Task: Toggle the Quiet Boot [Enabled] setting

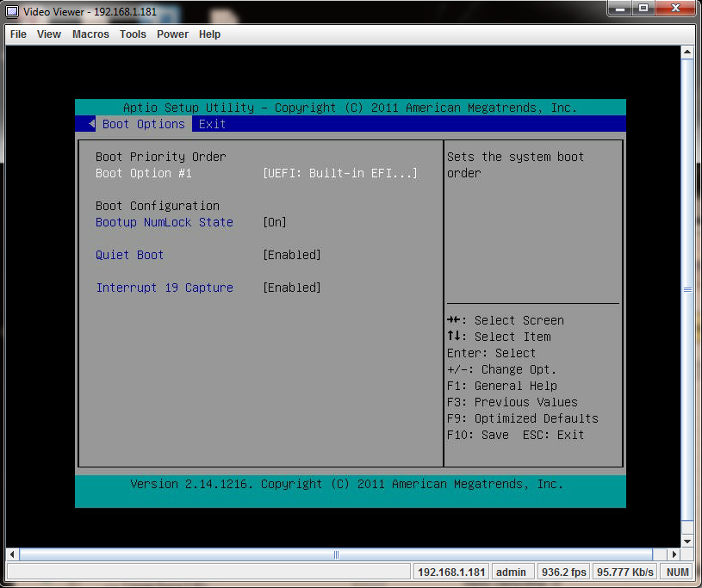Action: click(x=291, y=255)
